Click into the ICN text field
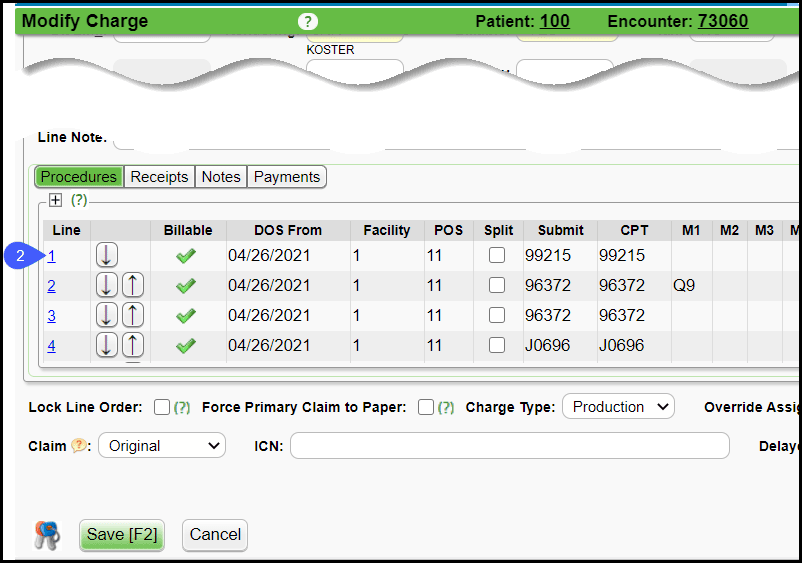 click(x=509, y=446)
